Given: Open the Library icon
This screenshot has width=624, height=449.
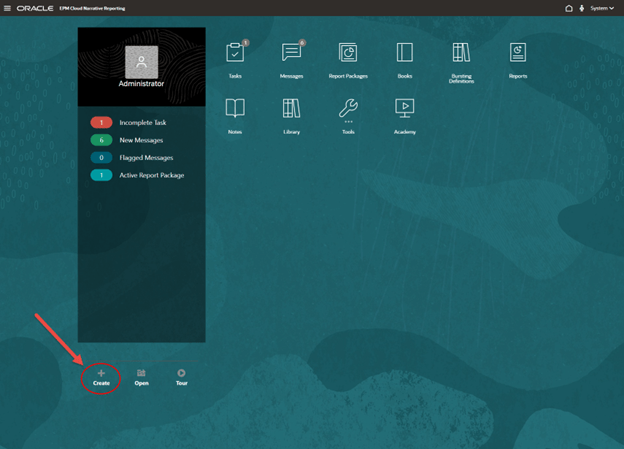Looking at the screenshot, I should [x=291, y=111].
